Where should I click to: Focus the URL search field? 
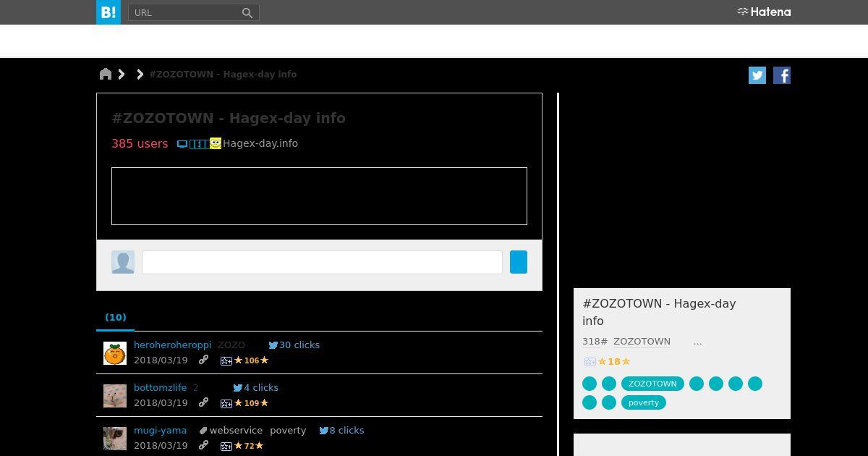click(x=184, y=12)
